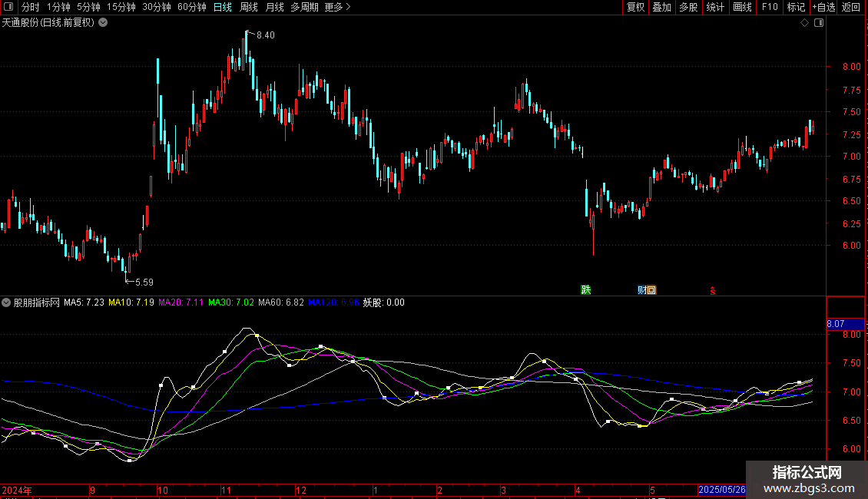Viewport: 868px width, 499px height.
Task: Click month 10 on the time axis
Action: tap(162, 490)
